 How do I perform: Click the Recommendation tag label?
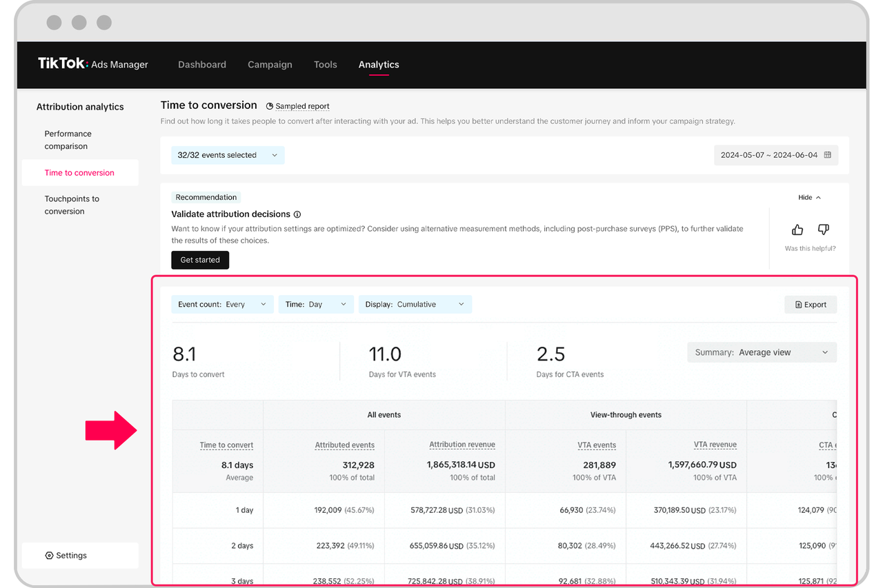[x=206, y=197]
